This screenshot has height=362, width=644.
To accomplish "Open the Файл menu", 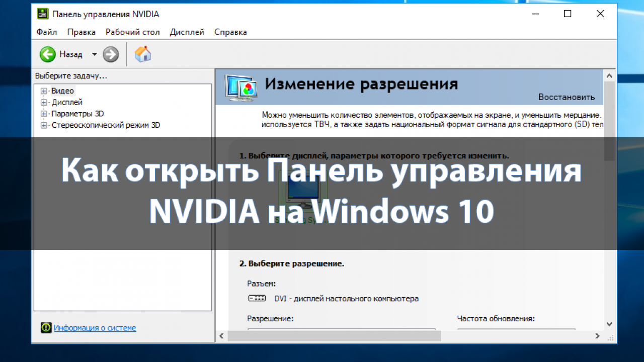I will (47, 32).
